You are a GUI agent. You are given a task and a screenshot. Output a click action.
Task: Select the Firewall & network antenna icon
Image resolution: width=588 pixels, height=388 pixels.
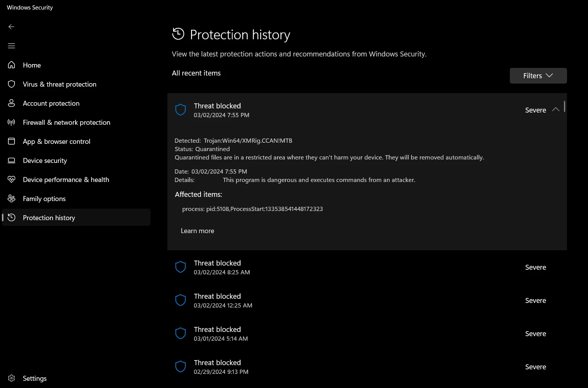click(11, 122)
